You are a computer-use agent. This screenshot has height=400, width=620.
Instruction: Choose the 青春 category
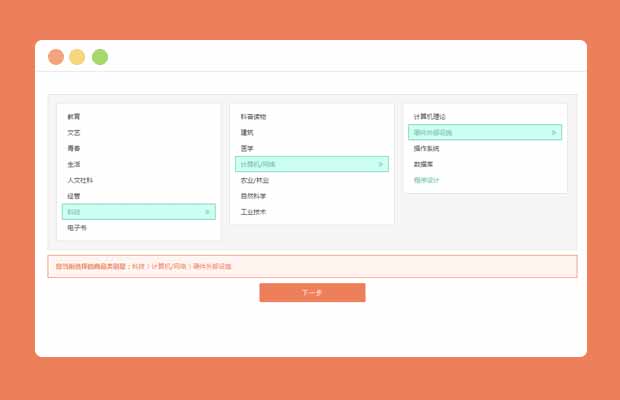coord(74,148)
